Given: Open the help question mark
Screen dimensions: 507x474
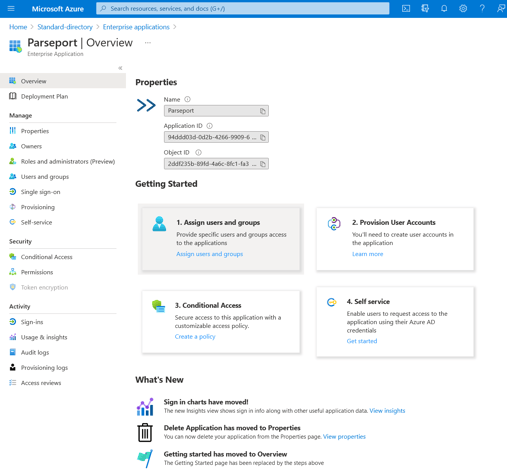Looking at the screenshot, I should 482,8.
